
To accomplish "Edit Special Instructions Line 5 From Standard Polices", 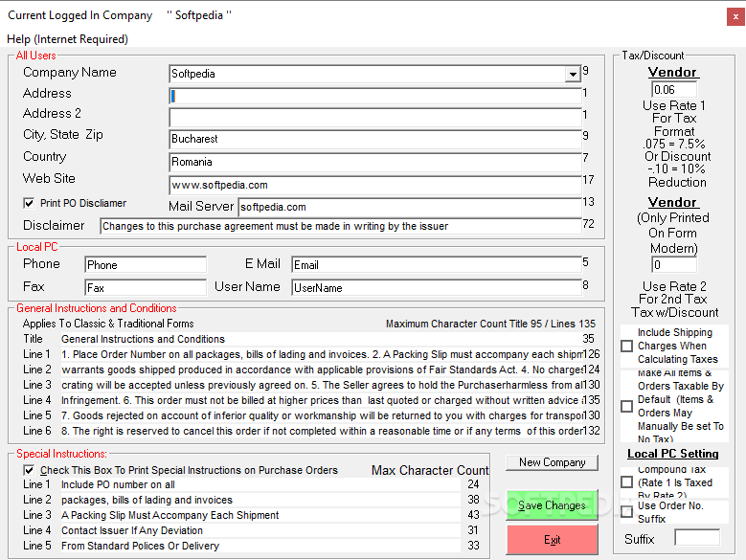I will [x=260, y=546].
